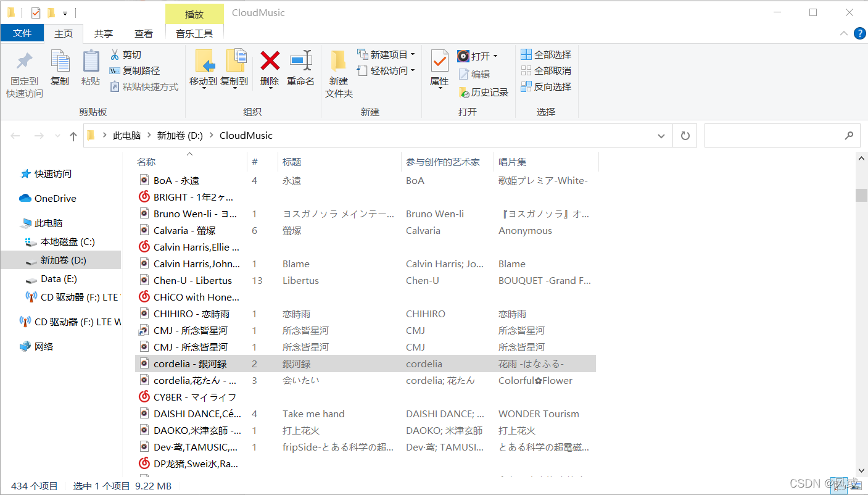Click Pin to Quick access icon
868x495 pixels.
click(x=25, y=61)
